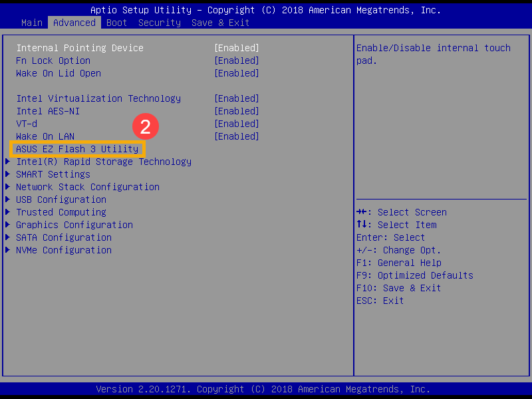This screenshot has width=532, height=399.
Task: Change Intel AES-NI [Enabled] value
Action: tap(237, 111)
